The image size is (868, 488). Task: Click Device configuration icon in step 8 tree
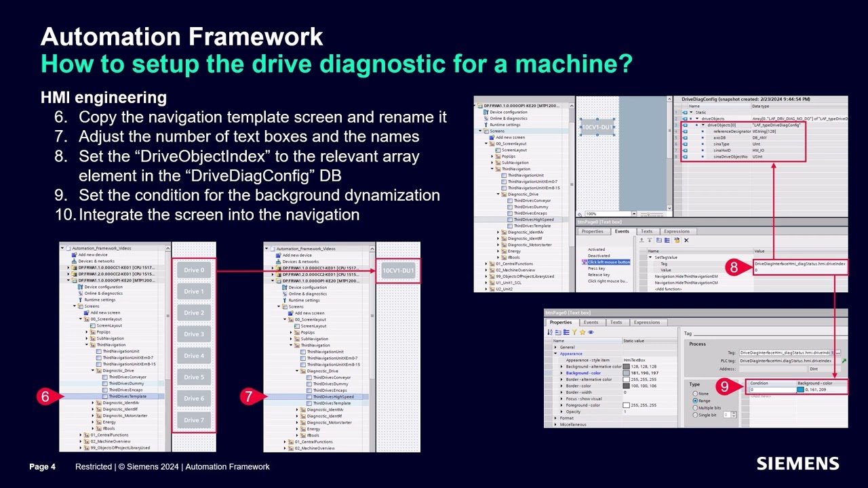click(486, 112)
